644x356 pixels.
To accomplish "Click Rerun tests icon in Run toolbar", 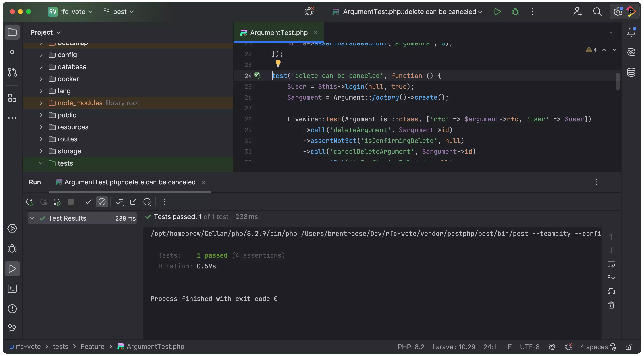I will [x=30, y=202].
